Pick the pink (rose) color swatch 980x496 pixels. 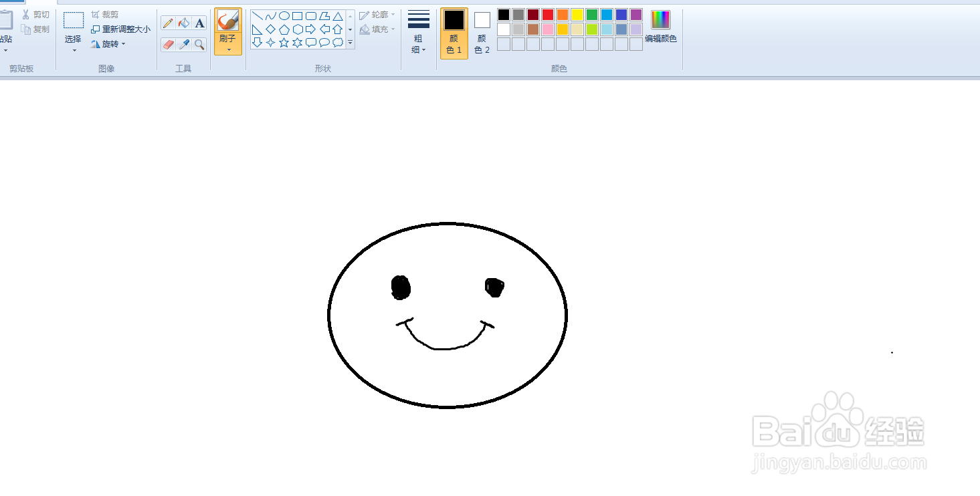click(x=548, y=29)
